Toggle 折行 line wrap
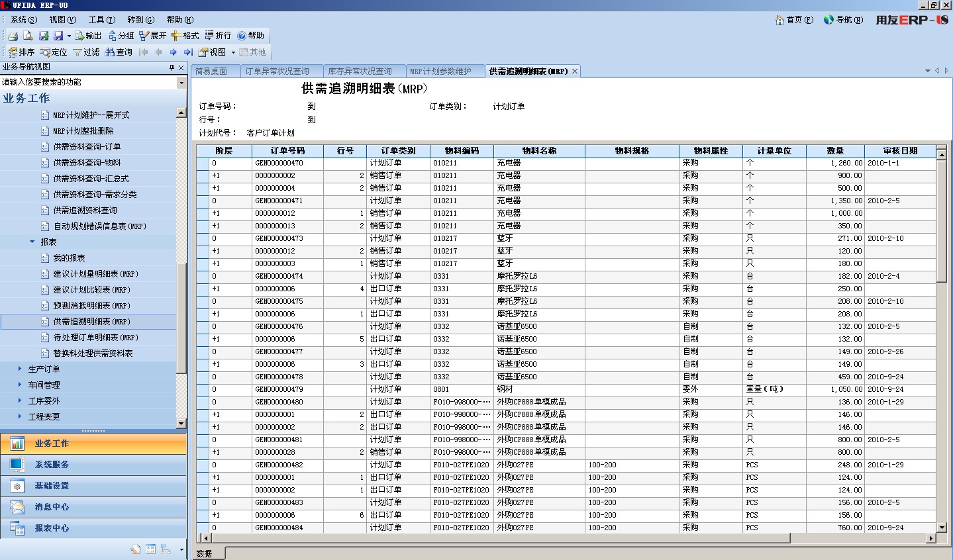This screenshot has width=953, height=560. pos(218,36)
